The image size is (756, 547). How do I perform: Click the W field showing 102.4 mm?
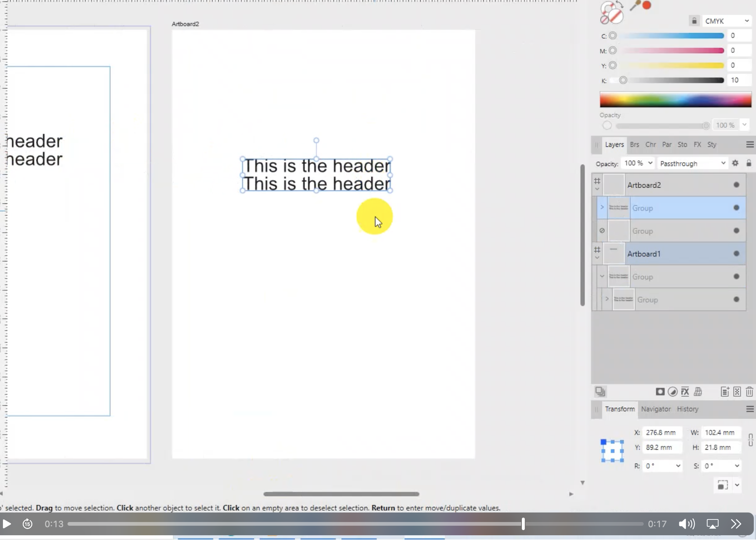[x=721, y=432]
